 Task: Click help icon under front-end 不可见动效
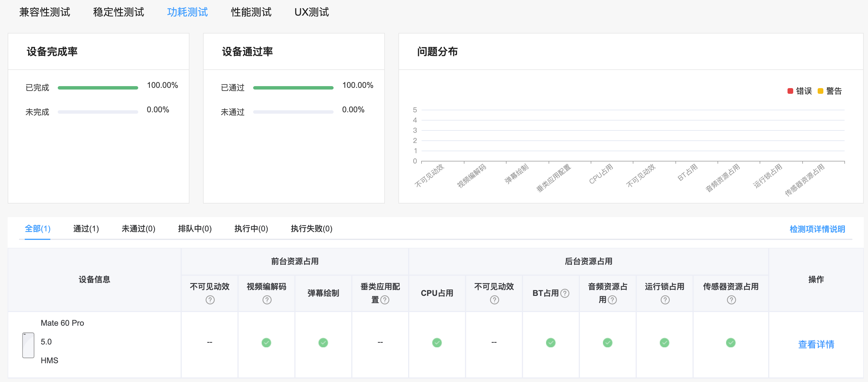point(210,300)
